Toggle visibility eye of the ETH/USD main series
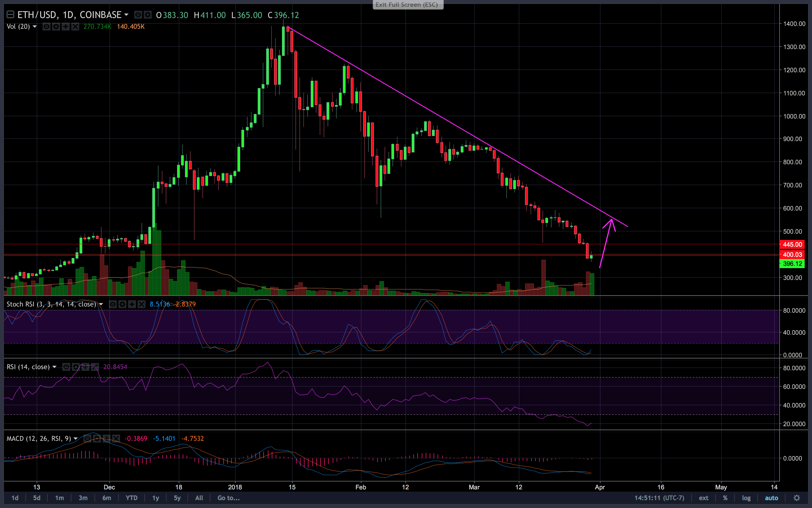812x508 pixels. (138, 15)
